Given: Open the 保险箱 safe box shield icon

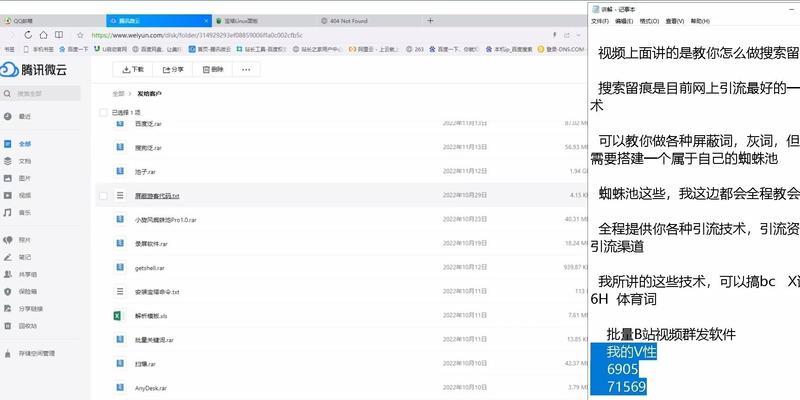Looking at the screenshot, I should (x=8, y=292).
